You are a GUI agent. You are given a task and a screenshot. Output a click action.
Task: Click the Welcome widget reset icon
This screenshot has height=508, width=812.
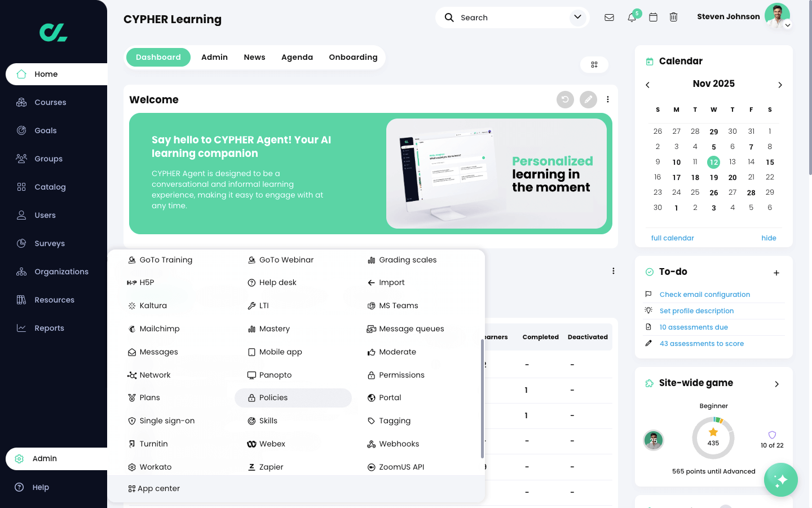(x=565, y=99)
